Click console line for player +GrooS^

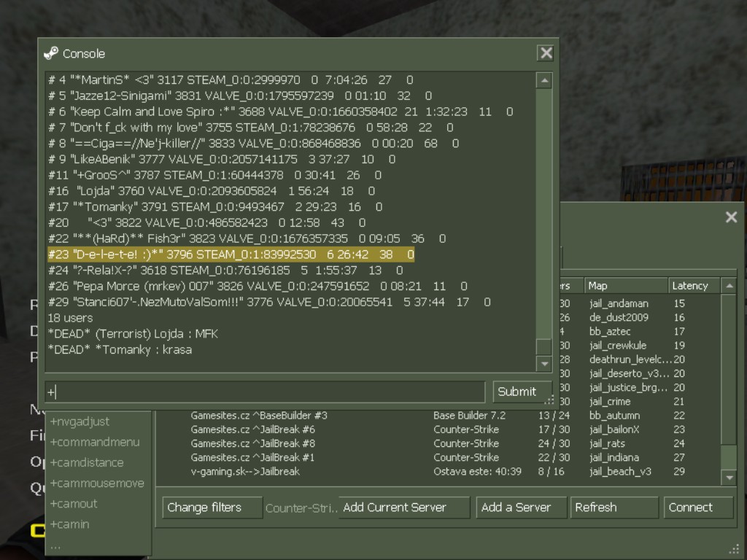coord(215,175)
